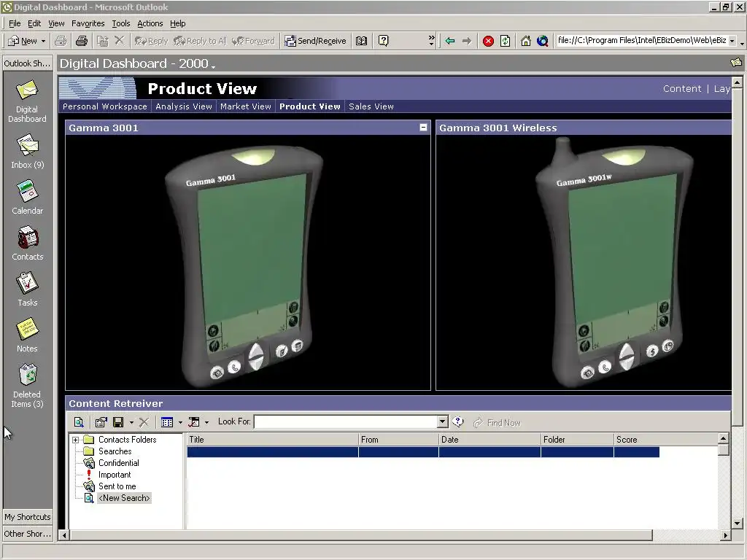Open the Address Book icon

click(x=362, y=41)
